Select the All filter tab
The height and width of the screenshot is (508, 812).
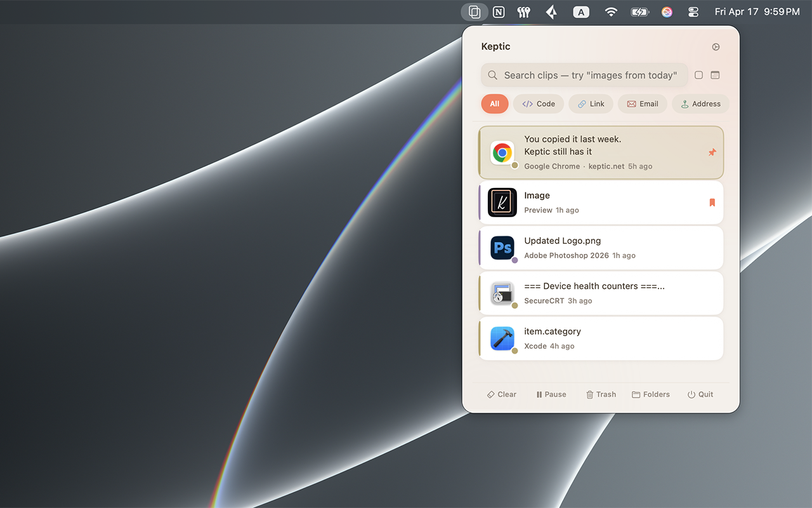click(495, 104)
